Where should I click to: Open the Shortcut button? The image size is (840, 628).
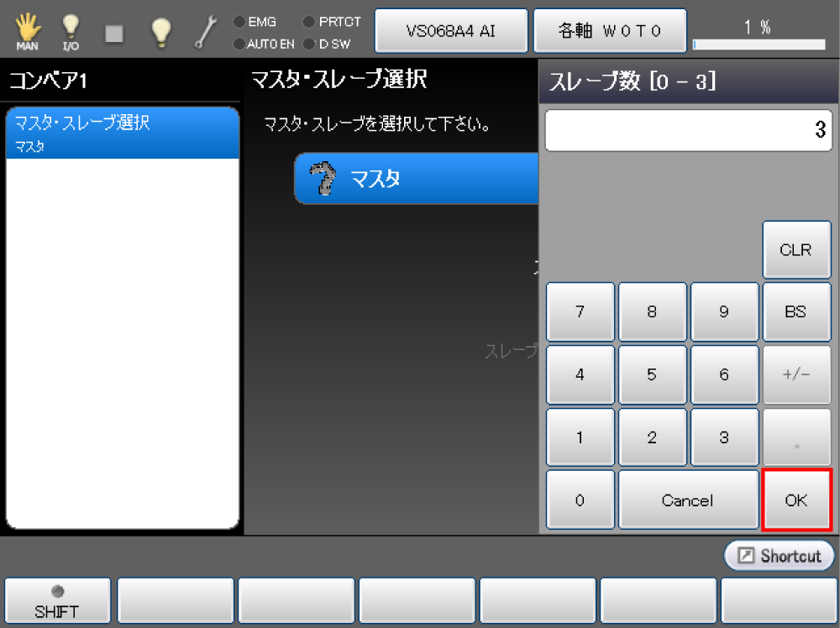click(779, 556)
